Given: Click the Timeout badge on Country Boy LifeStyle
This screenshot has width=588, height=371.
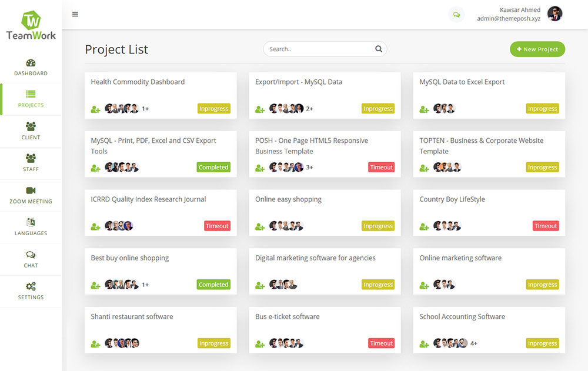Looking at the screenshot, I should click(546, 226).
